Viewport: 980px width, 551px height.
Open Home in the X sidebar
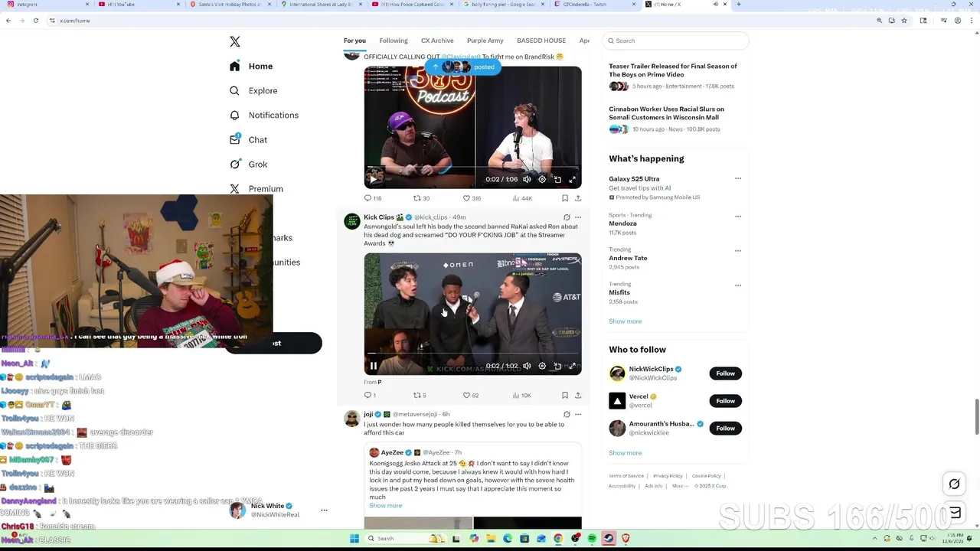(x=251, y=66)
